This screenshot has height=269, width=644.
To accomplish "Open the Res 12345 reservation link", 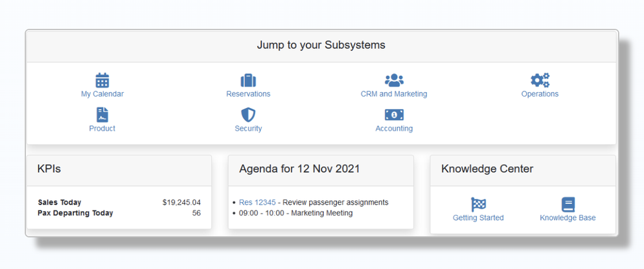I will (257, 203).
